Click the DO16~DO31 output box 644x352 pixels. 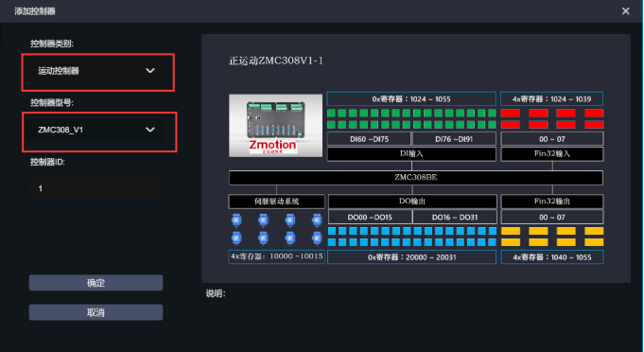point(455,217)
